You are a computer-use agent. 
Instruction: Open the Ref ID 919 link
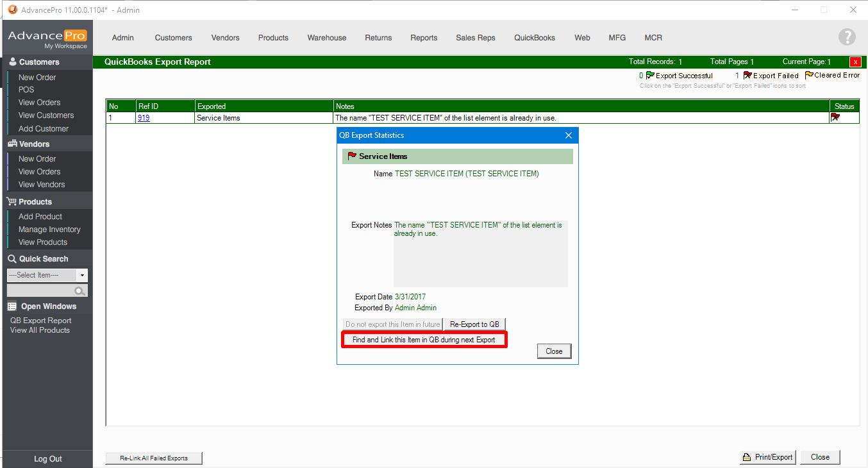[144, 118]
